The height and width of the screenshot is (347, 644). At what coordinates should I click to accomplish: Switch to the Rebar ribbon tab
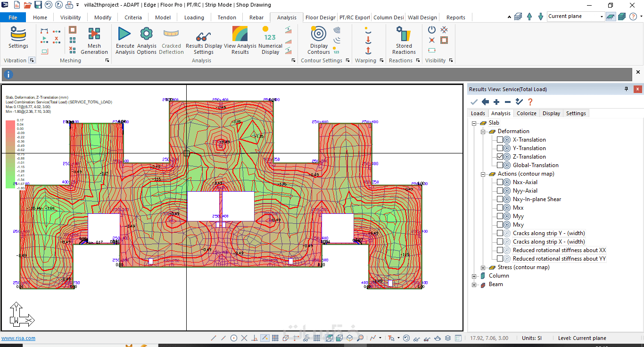coord(256,17)
